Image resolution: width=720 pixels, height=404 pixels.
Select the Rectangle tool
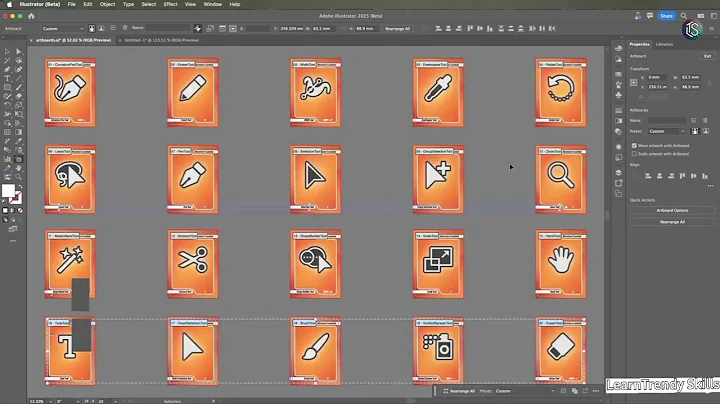click(7, 87)
